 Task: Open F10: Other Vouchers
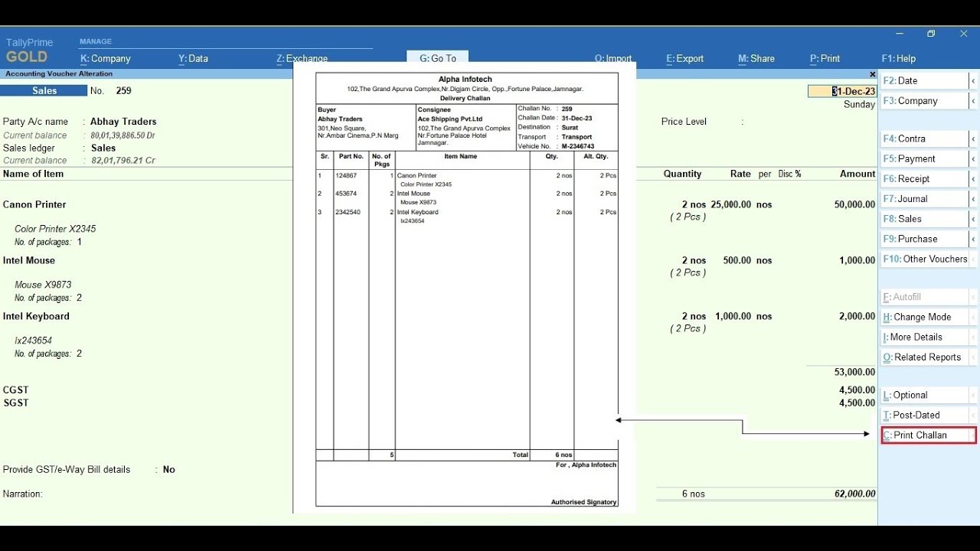(924, 259)
